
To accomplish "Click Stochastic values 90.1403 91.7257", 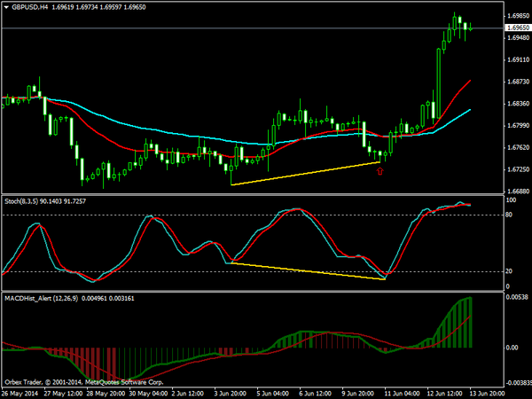I will pos(63,201).
